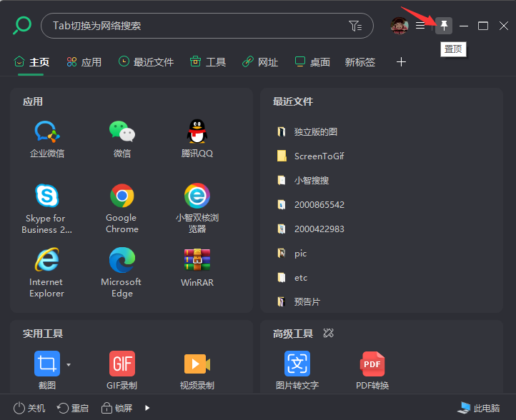
Task: Launch Skype for Business
Action: click(47, 209)
